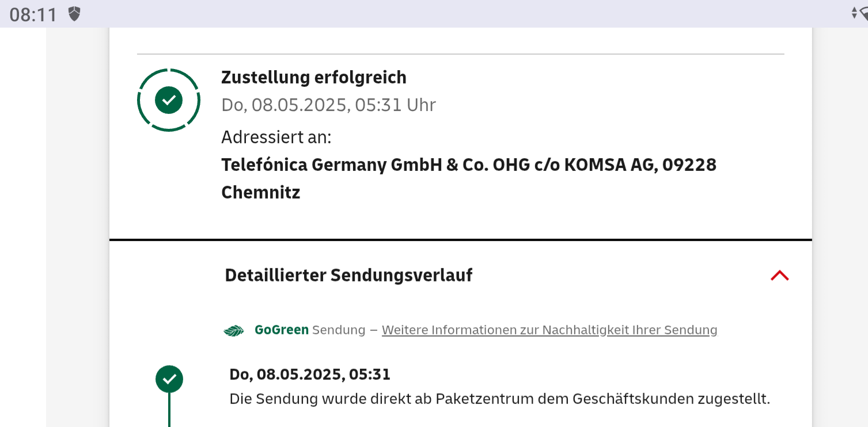Open the Weitere Informationen zur Nachhaltigkeit link

pyautogui.click(x=549, y=330)
